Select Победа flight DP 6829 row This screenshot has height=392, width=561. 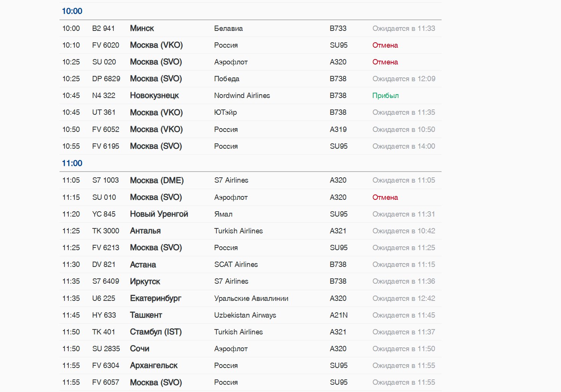pos(250,79)
